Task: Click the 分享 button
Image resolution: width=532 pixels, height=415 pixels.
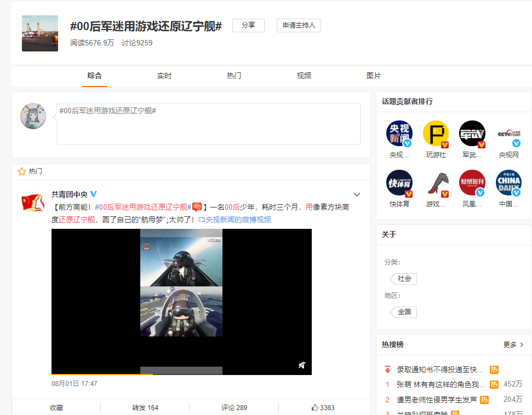Action: (248, 25)
